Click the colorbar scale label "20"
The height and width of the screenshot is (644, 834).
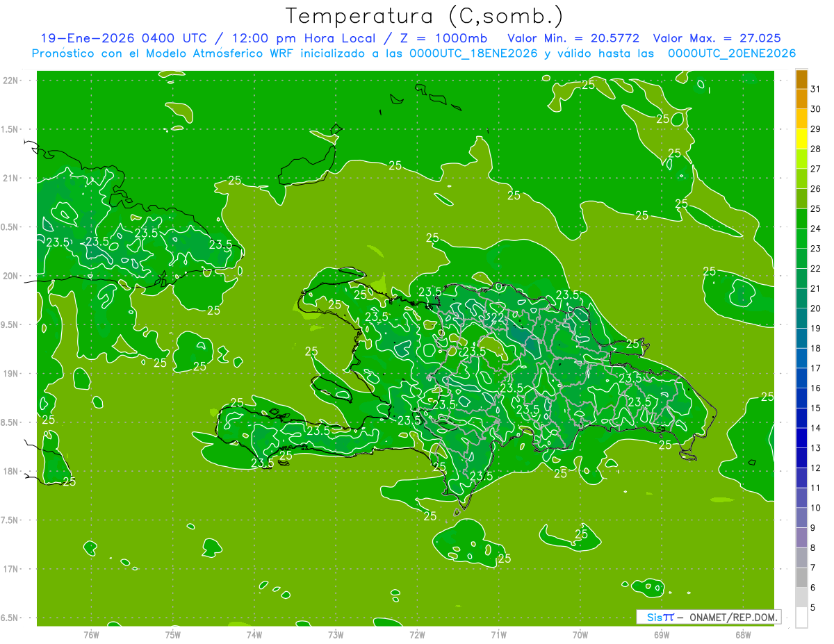(816, 308)
